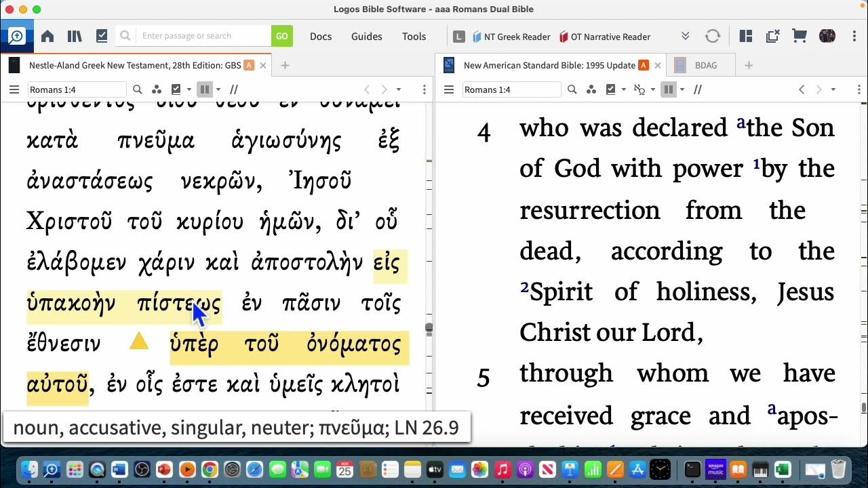Add a new tab in right panel
The image size is (868, 488).
tap(749, 66)
